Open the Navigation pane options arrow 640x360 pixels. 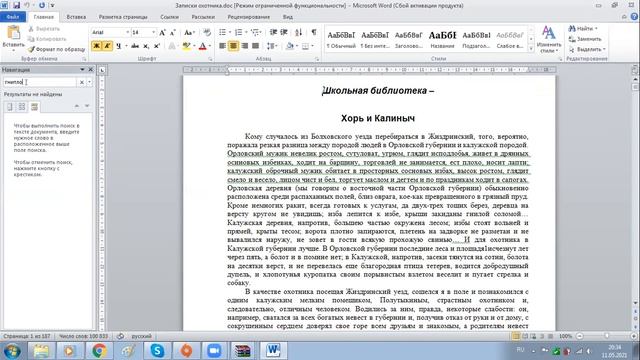[x=82, y=70]
